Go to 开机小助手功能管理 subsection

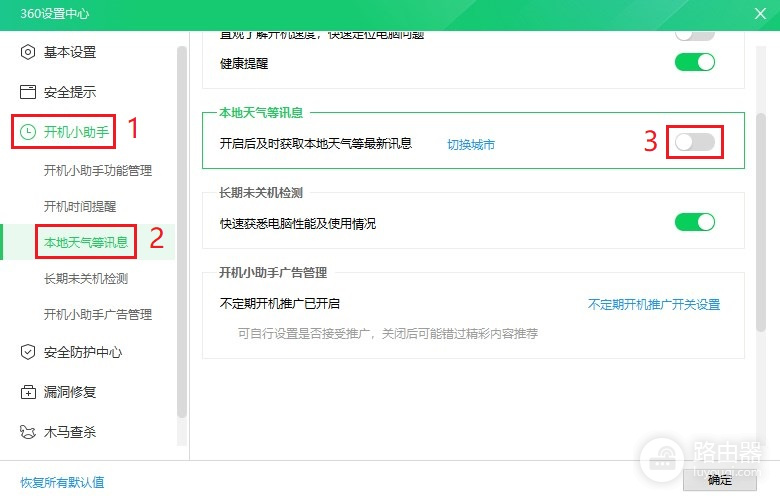98,171
